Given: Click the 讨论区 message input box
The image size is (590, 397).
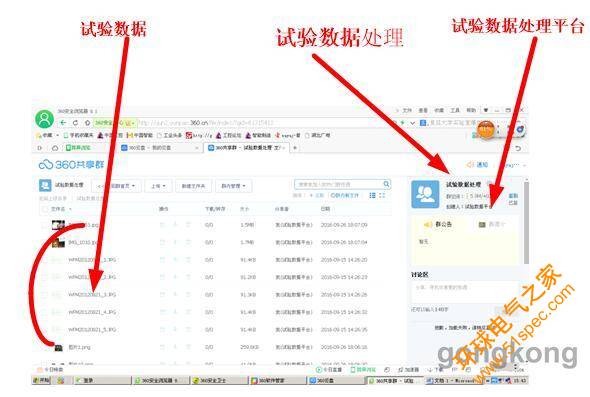Looking at the screenshot, I should coord(465,291).
